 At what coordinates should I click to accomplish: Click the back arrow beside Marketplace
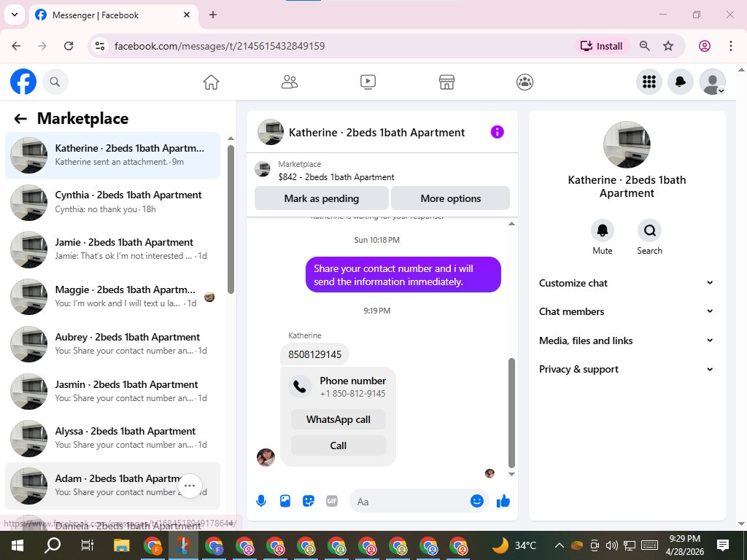20,119
